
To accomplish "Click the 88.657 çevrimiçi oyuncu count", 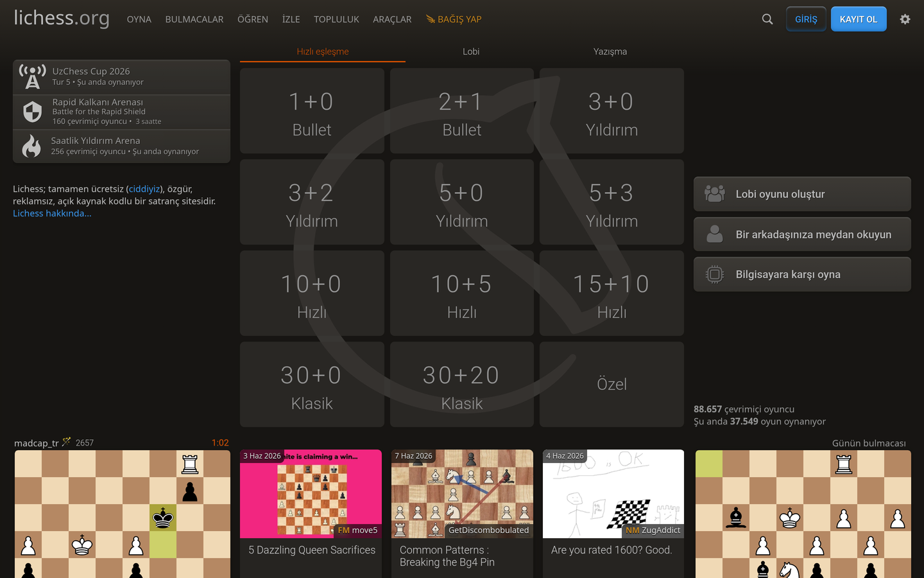I will point(744,409).
